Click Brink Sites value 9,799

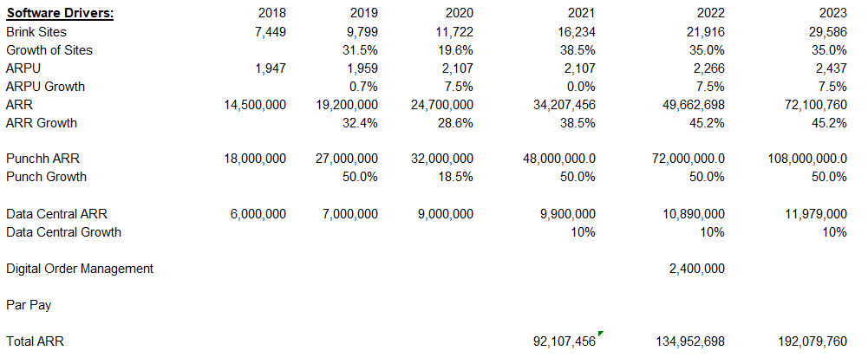(x=362, y=31)
